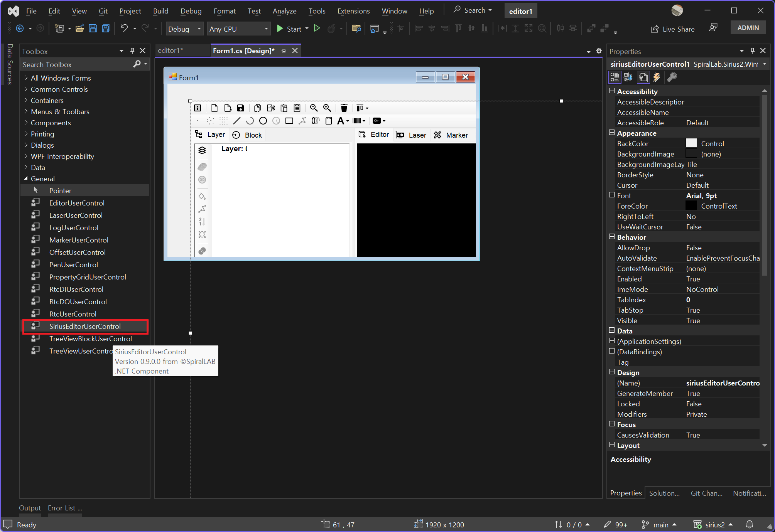775x532 pixels.
Task: Click the Categorized view icon in Properties
Action: [615, 77]
